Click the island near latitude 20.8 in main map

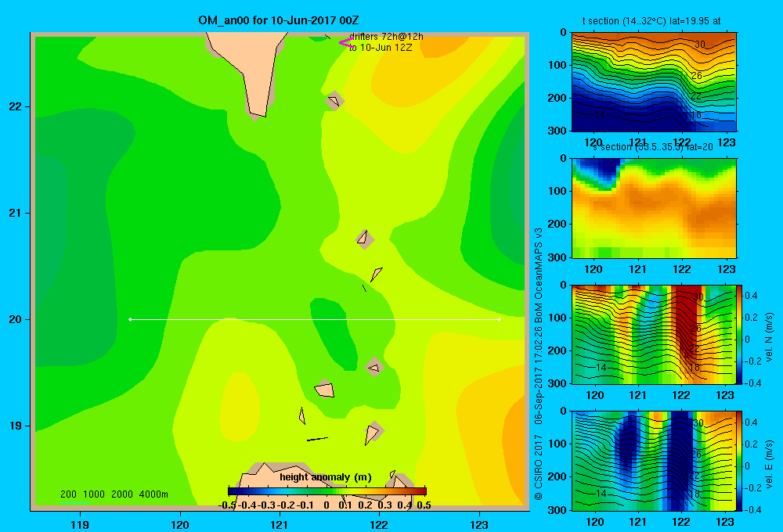pos(364,239)
